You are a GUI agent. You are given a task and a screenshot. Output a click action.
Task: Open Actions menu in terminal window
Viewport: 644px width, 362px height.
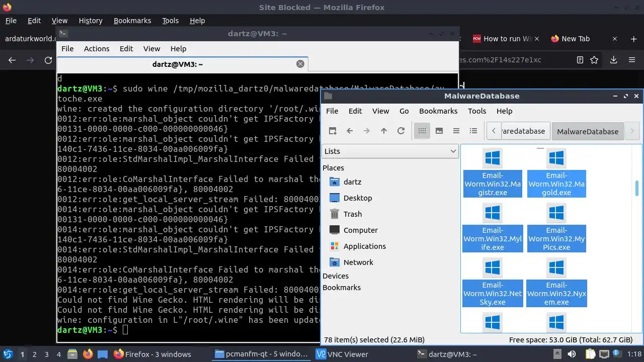pos(97,49)
